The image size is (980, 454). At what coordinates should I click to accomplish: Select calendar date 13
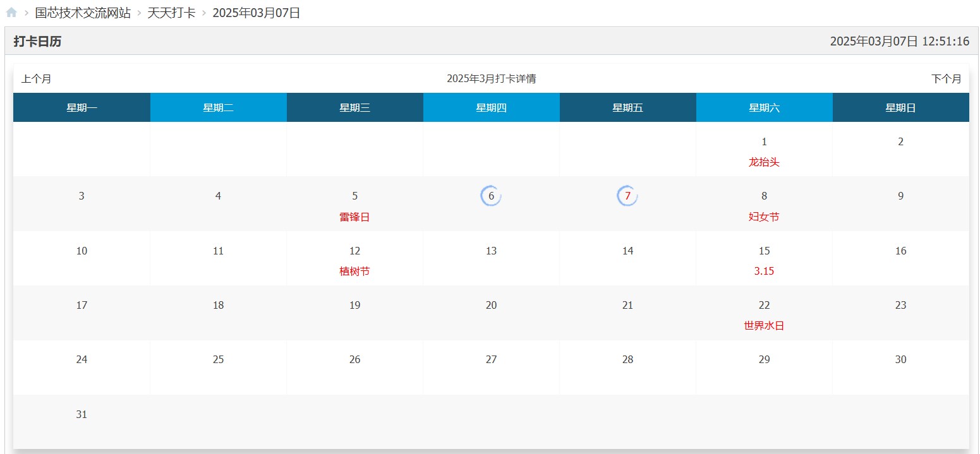coord(491,251)
